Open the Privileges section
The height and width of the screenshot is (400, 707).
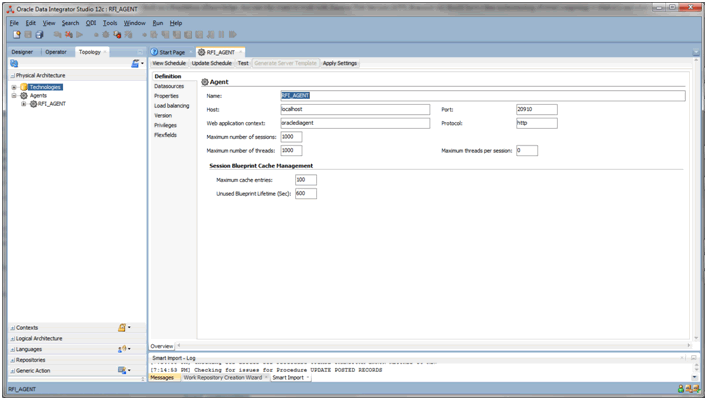point(165,125)
